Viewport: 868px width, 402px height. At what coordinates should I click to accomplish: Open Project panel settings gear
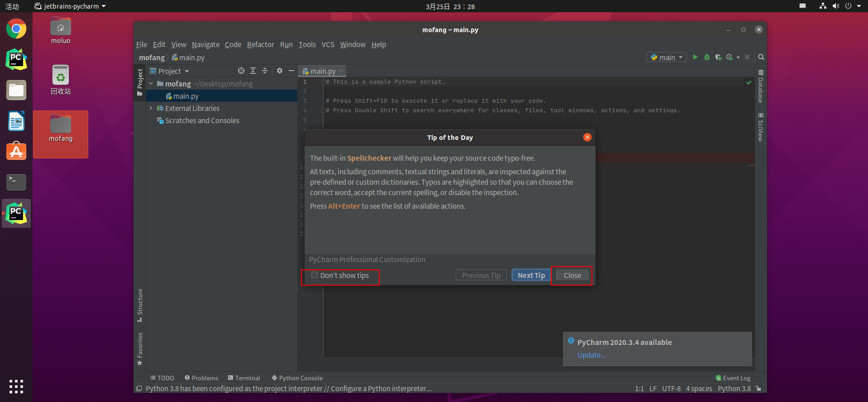click(280, 71)
